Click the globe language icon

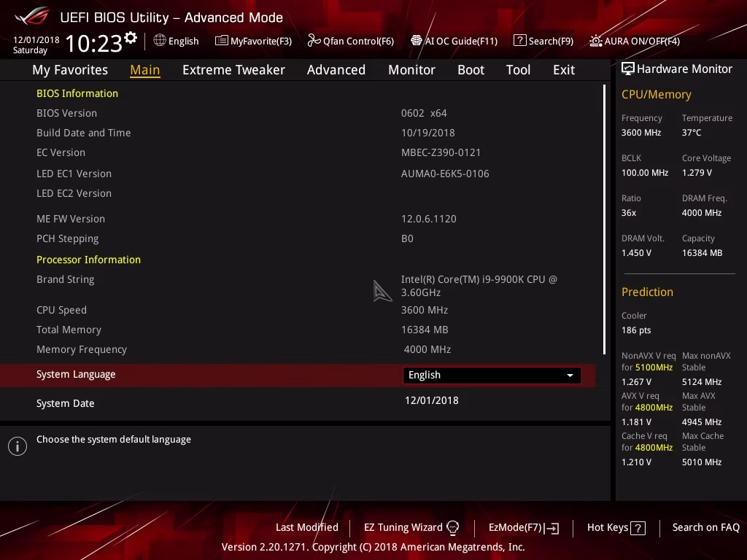[x=160, y=41]
